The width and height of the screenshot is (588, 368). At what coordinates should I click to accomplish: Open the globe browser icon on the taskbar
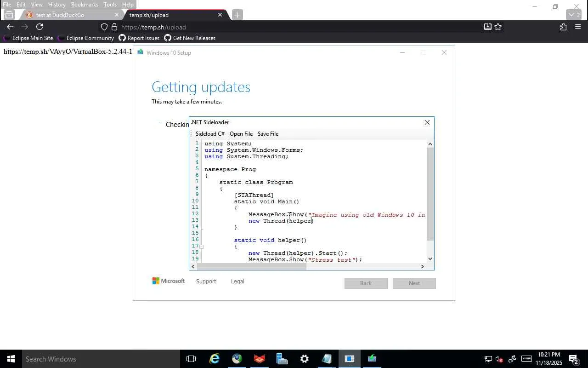point(237,359)
